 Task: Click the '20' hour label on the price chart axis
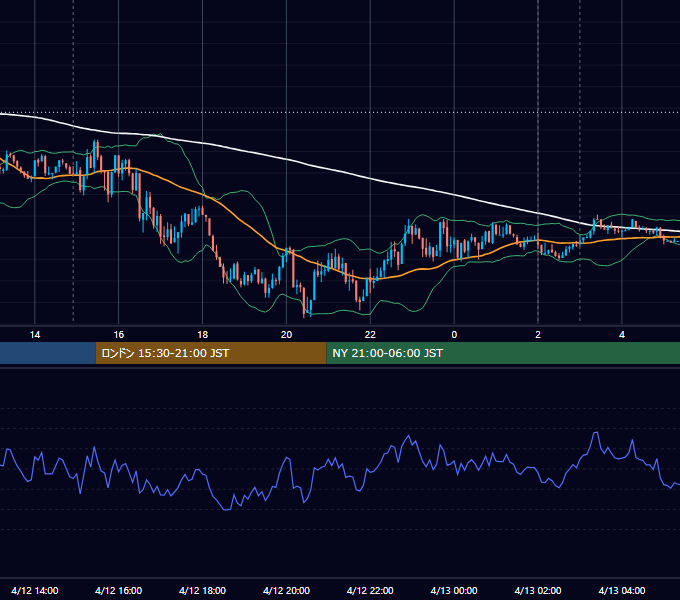click(x=286, y=335)
